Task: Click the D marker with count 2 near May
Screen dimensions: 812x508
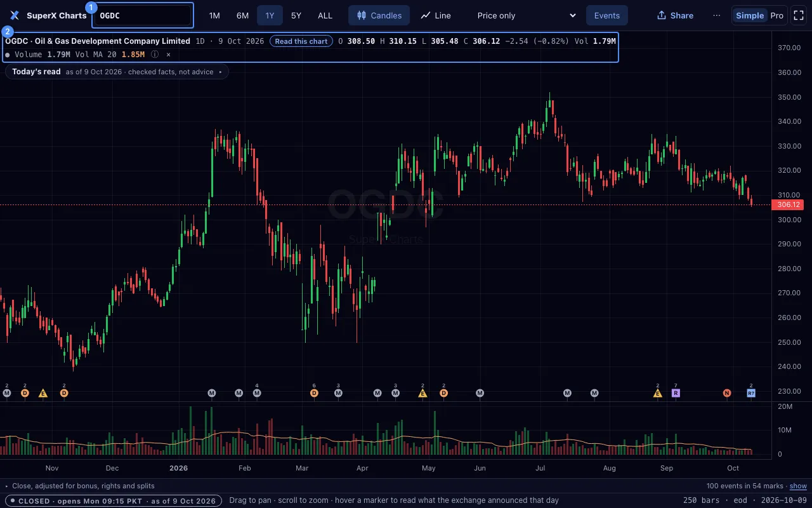Action: (x=444, y=393)
